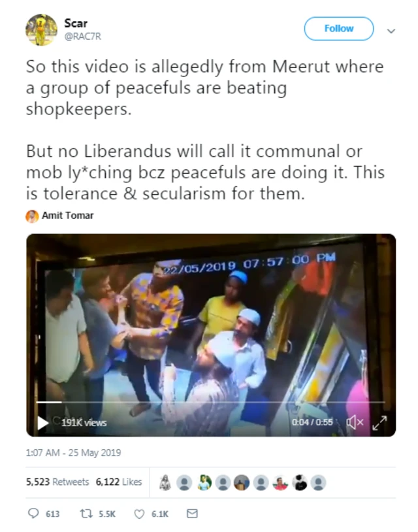Seek on the video progress bar
The width and height of the screenshot is (418, 532).
(210, 402)
